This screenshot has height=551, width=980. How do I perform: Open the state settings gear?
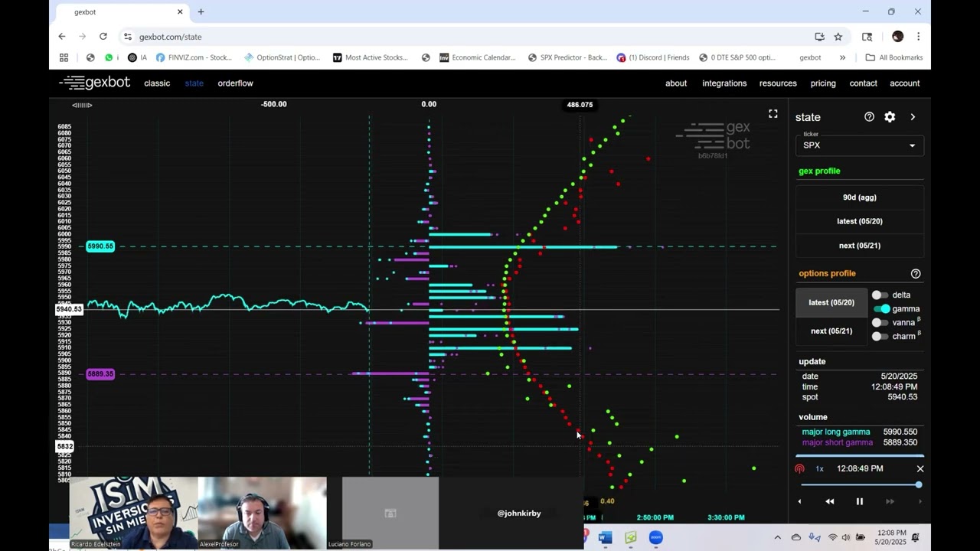coord(890,117)
